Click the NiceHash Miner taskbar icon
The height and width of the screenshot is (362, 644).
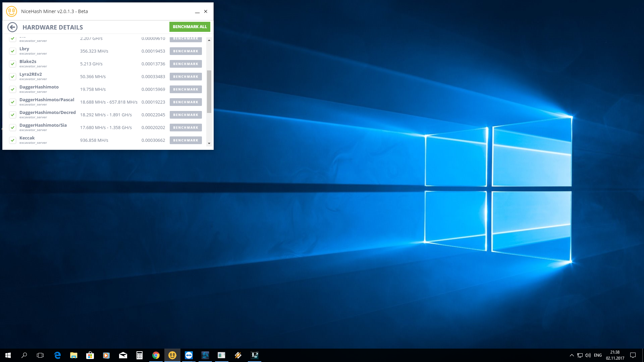click(x=172, y=355)
